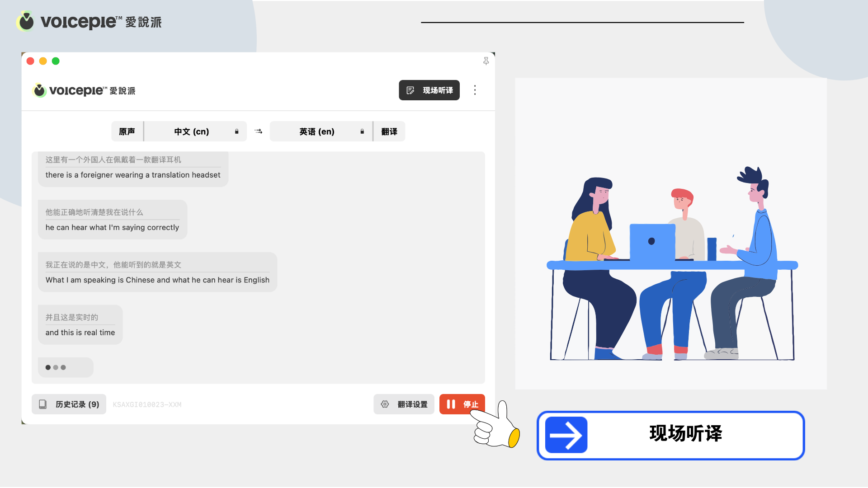This screenshot has width=868, height=488.
Task: Open 历史记录 (9) history records
Action: tap(69, 404)
